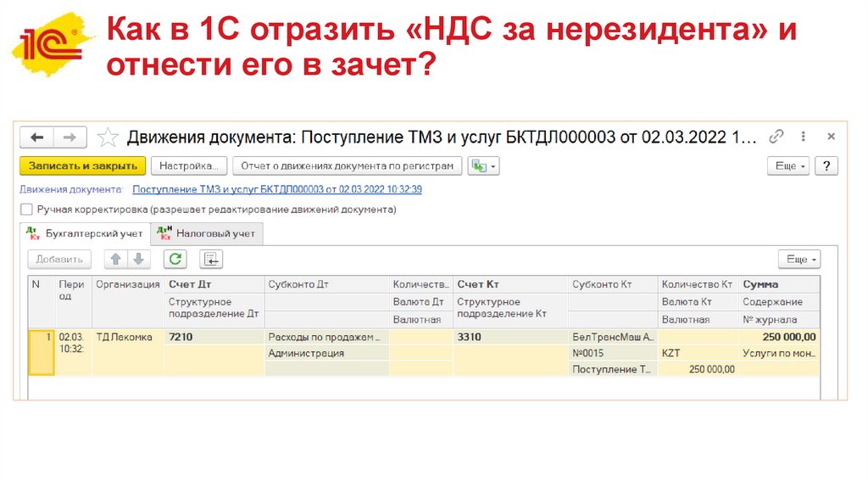
Task: Expand the top 'Еще' menu
Action: [x=788, y=165]
